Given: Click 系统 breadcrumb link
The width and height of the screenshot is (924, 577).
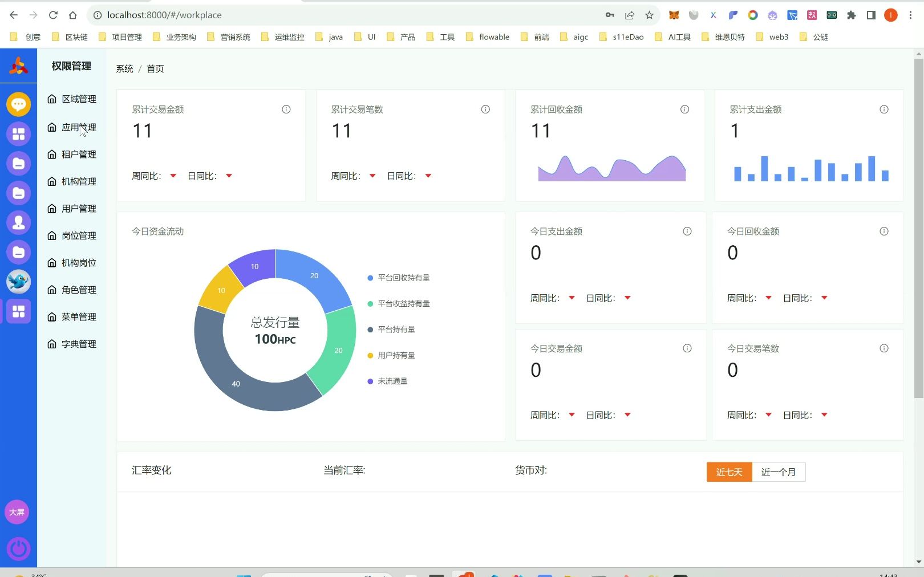Looking at the screenshot, I should coord(124,69).
